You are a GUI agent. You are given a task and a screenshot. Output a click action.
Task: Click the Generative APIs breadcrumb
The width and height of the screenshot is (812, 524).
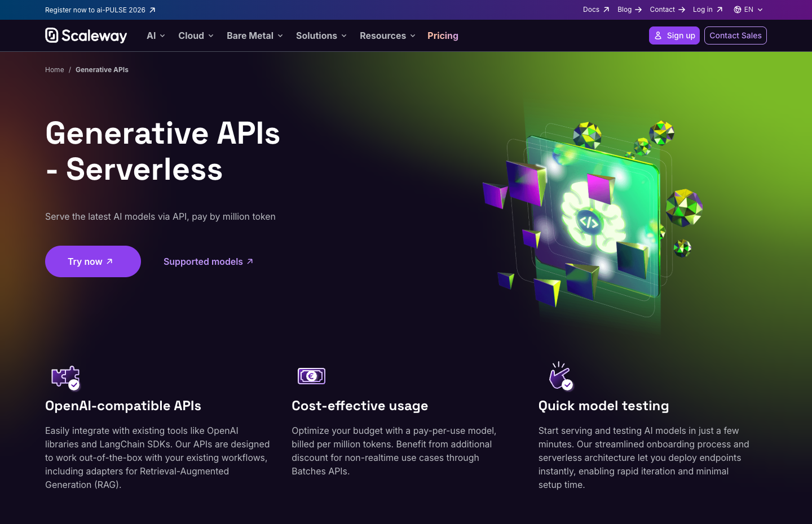(x=102, y=70)
